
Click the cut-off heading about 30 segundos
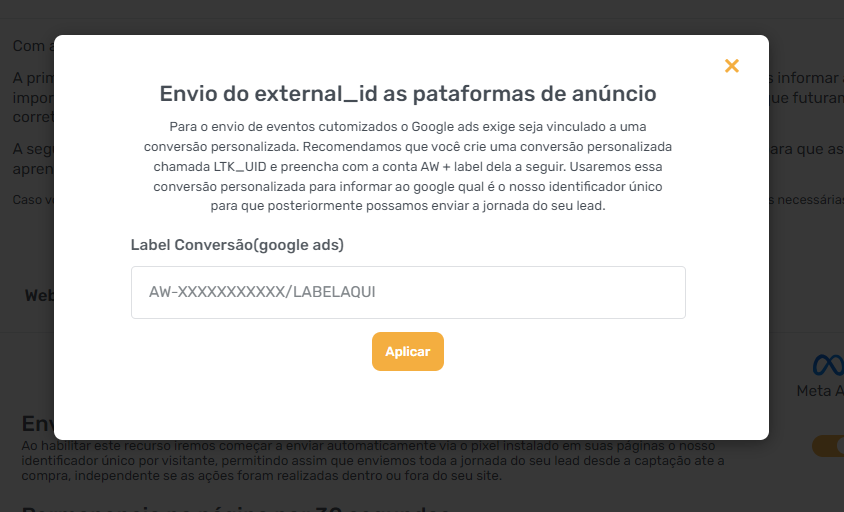click(x=236, y=508)
